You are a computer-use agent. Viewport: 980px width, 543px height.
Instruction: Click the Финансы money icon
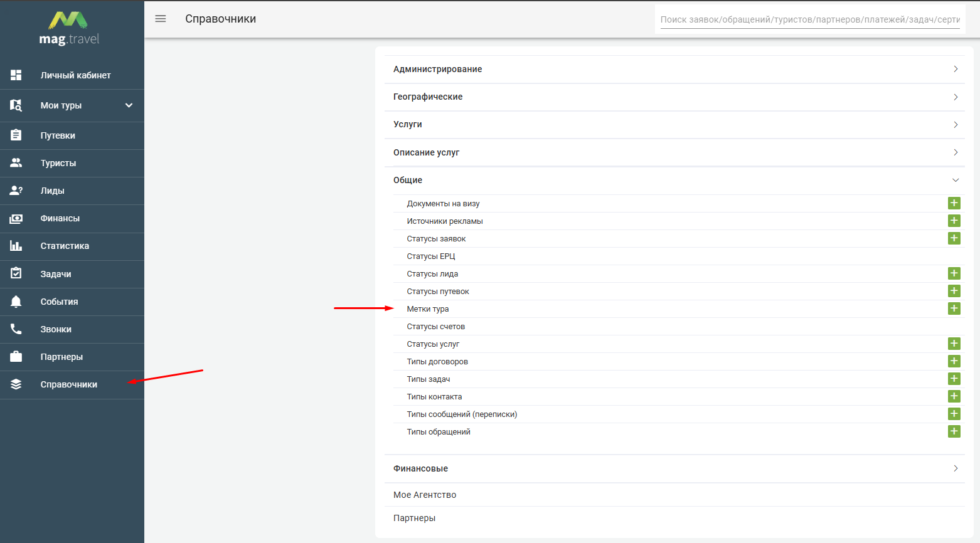pyautogui.click(x=16, y=218)
